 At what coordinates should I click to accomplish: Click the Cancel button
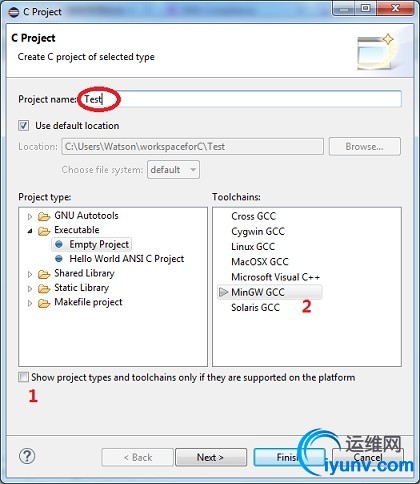pyautogui.click(x=368, y=457)
